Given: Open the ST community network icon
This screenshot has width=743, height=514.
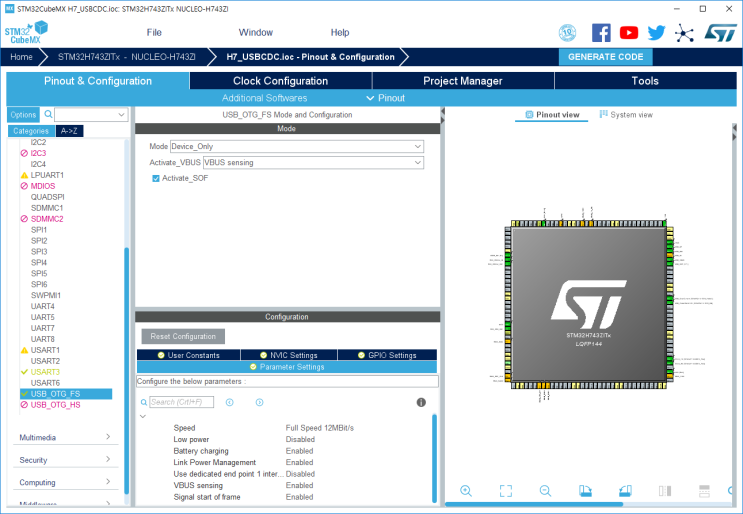Looking at the screenshot, I should pos(684,33).
